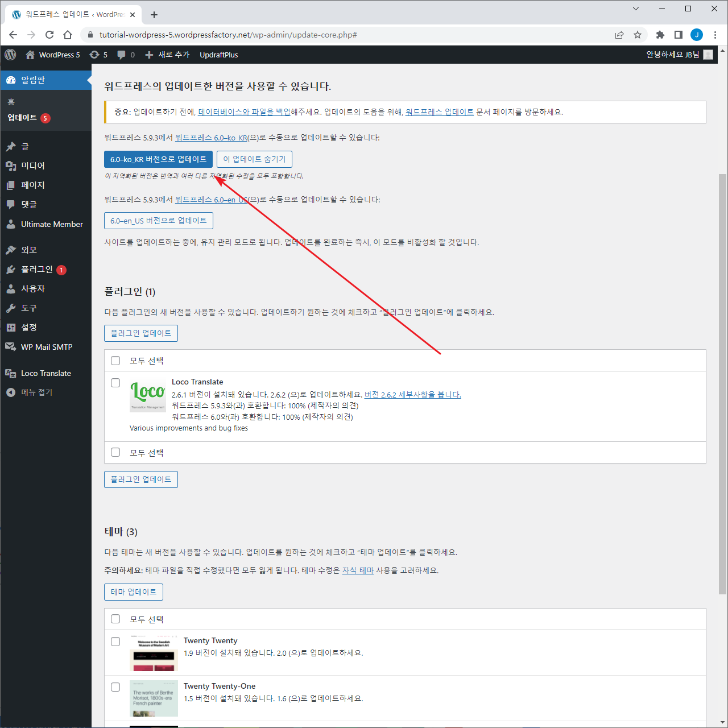Click the 테마 업데이트 button

[134, 592]
